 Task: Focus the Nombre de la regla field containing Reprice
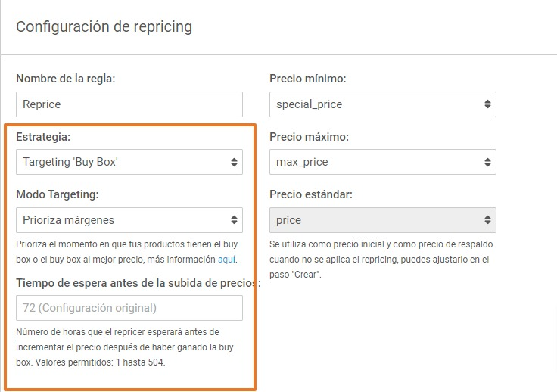click(x=129, y=104)
